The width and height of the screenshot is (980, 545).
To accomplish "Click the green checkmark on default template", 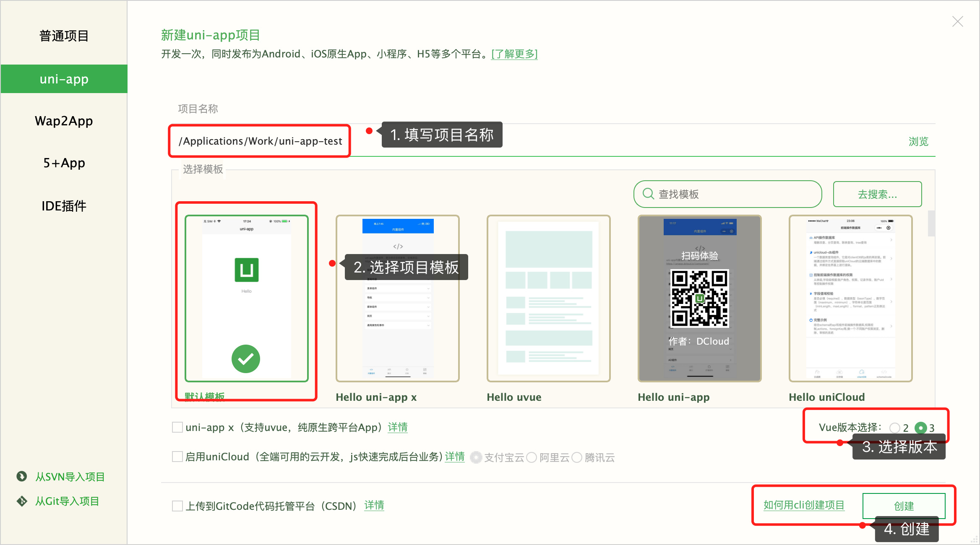I will point(246,359).
